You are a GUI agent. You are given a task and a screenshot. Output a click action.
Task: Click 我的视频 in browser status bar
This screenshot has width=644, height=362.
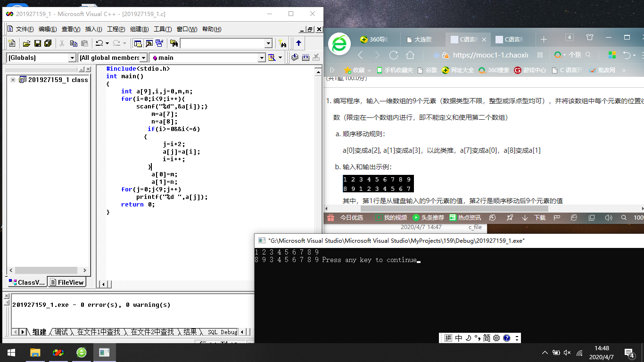click(x=390, y=218)
